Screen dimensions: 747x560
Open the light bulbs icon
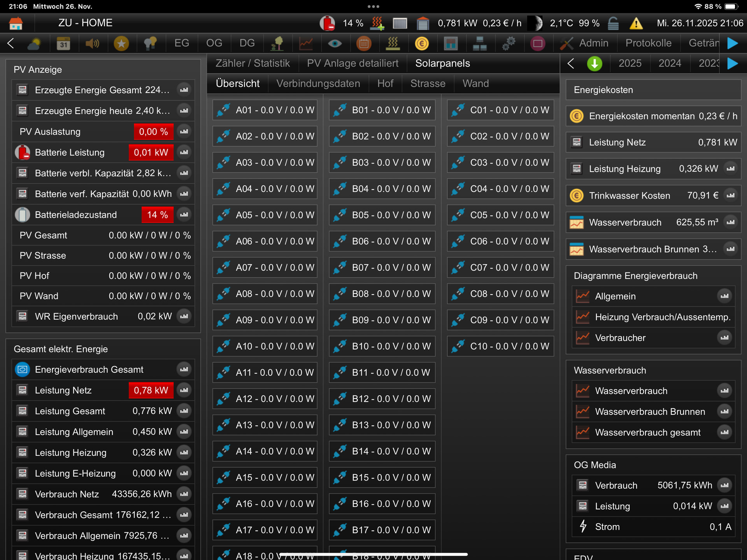pos(150,43)
